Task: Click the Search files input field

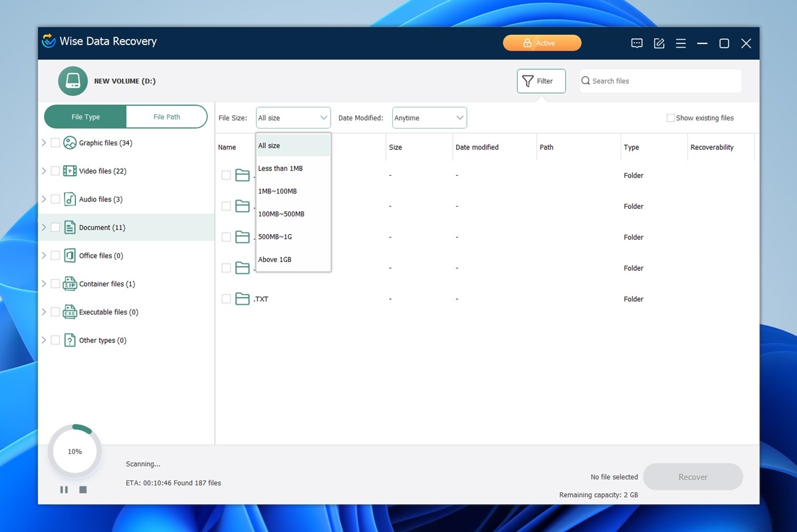Action: [661, 81]
